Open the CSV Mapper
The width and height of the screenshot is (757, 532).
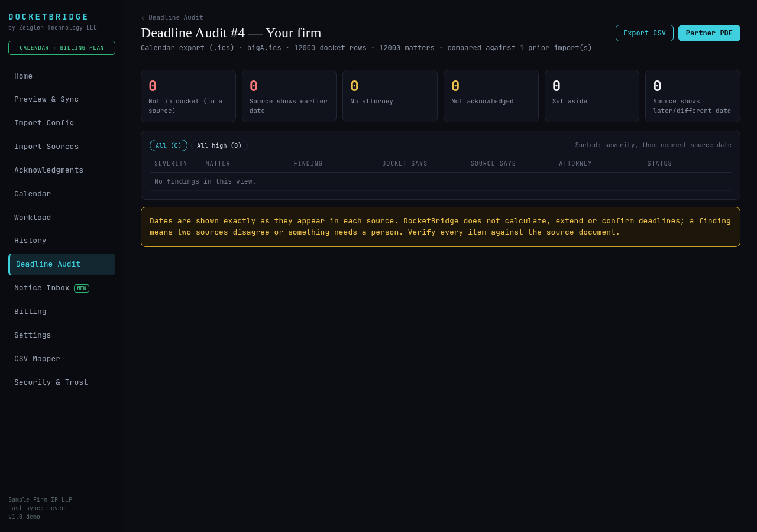coord(62,359)
